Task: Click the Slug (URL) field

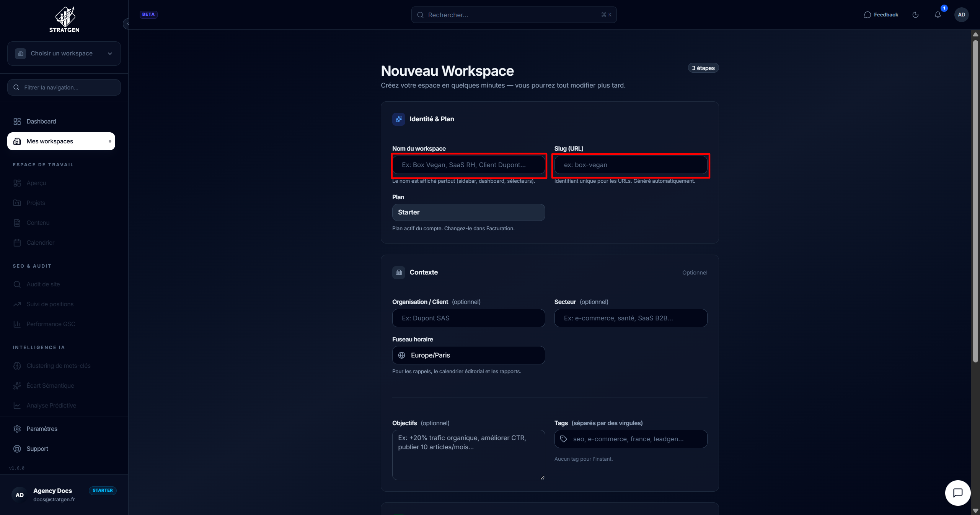Action: coord(630,165)
